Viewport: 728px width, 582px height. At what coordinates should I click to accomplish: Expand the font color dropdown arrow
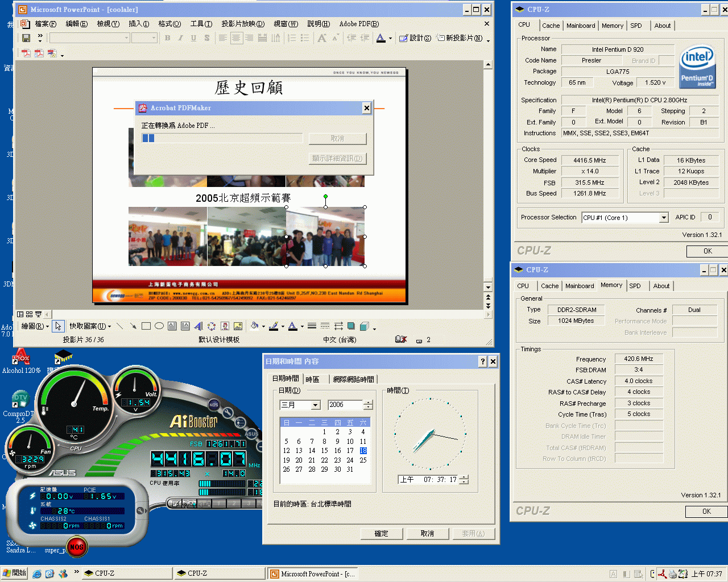click(x=390, y=38)
